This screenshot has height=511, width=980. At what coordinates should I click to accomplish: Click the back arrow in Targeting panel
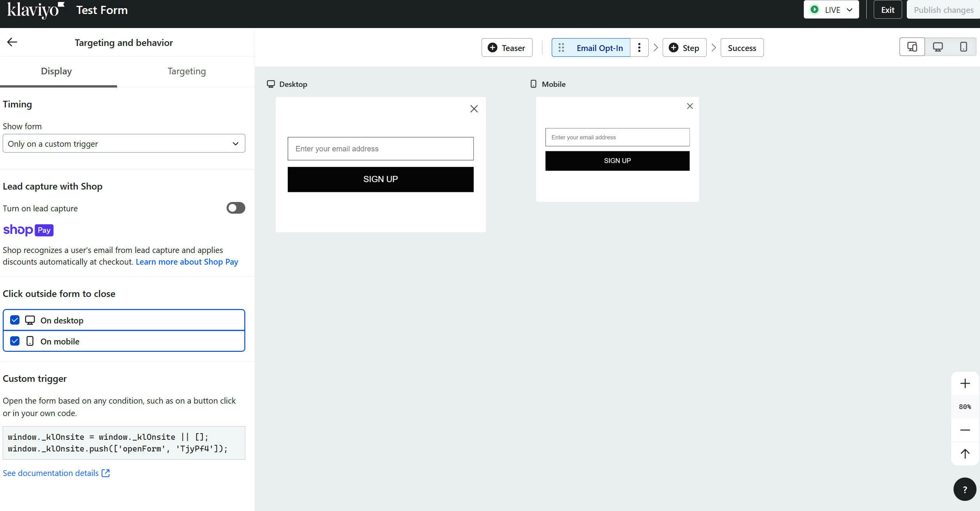[12, 42]
